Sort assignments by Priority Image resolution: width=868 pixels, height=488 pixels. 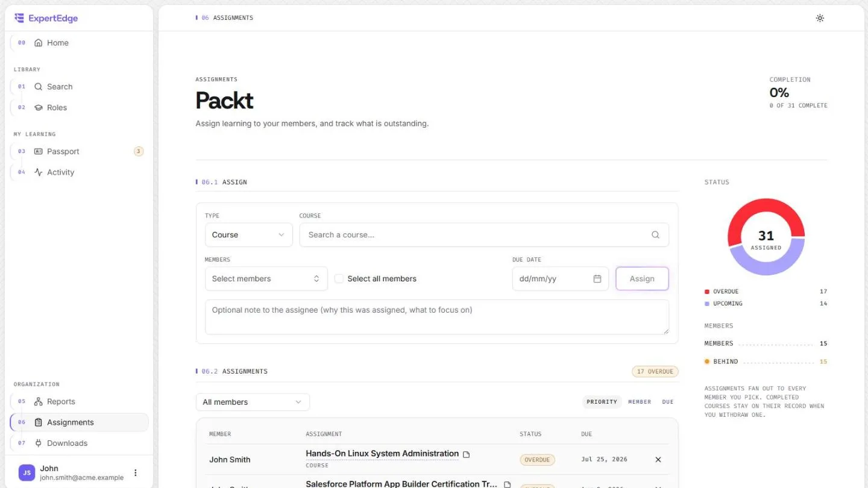coord(602,402)
